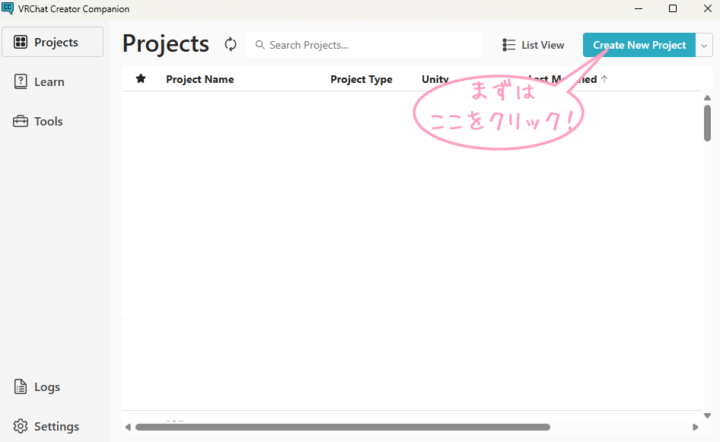The height and width of the screenshot is (442, 720).
Task: Click the scroll left arrow
Action: [x=128, y=427]
